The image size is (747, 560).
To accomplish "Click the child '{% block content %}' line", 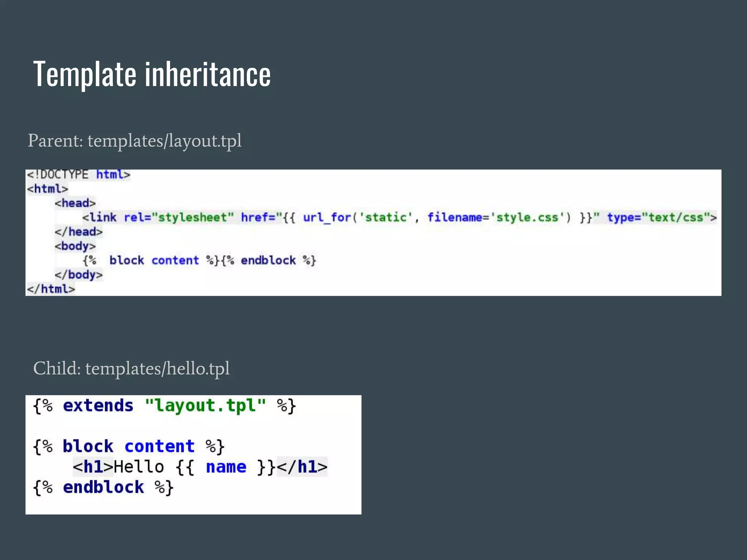I will coord(129,447).
